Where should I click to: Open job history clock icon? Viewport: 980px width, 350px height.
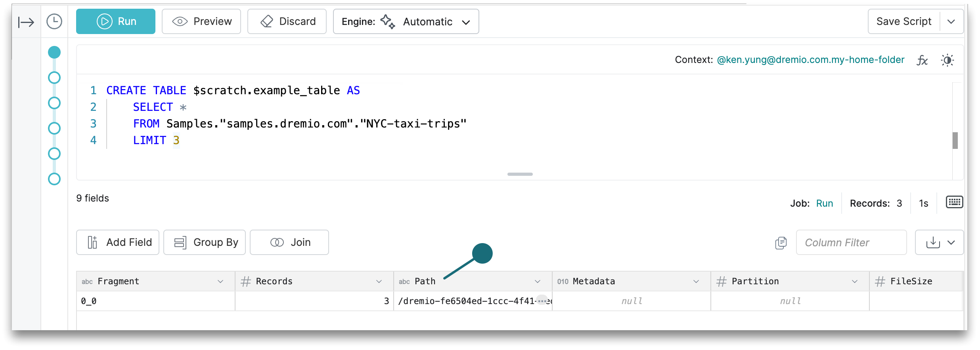(54, 21)
